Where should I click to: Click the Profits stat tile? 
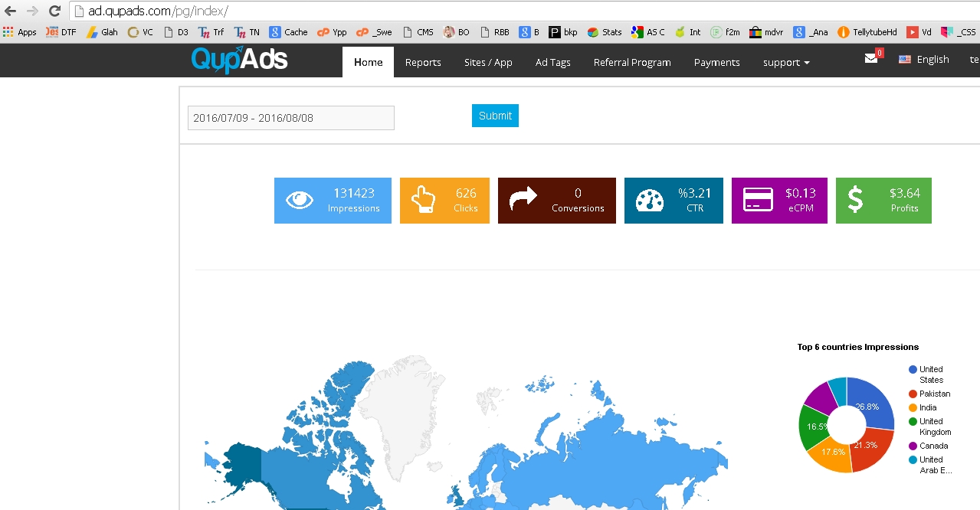pyautogui.click(x=883, y=201)
